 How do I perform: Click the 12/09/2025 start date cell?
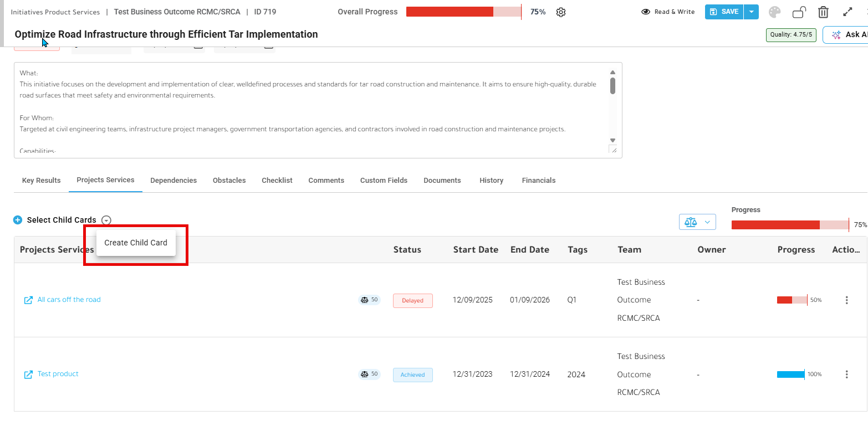[473, 300]
